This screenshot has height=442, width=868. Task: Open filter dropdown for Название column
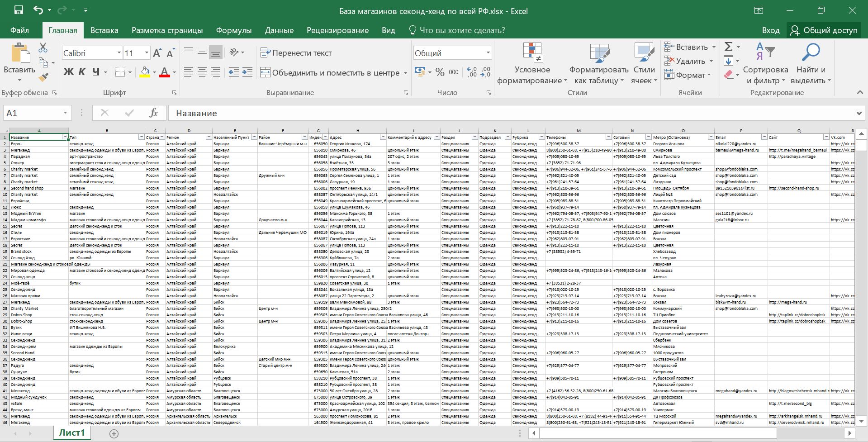[65, 137]
